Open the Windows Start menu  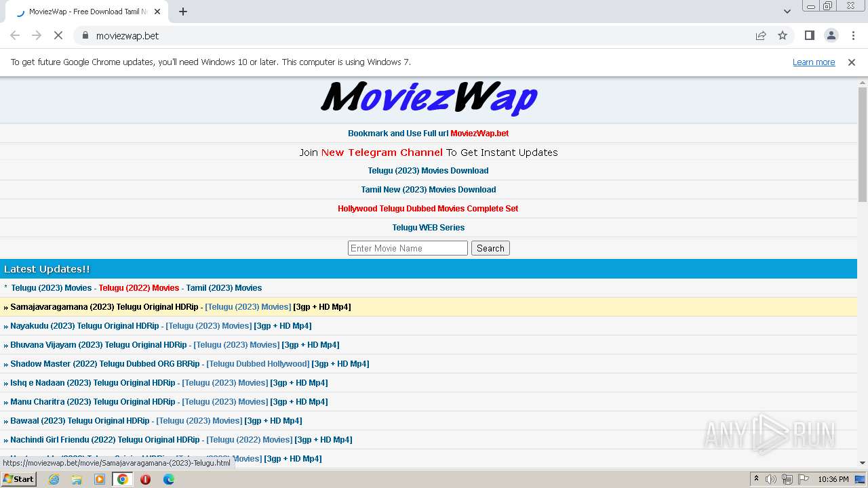point(18,479)
